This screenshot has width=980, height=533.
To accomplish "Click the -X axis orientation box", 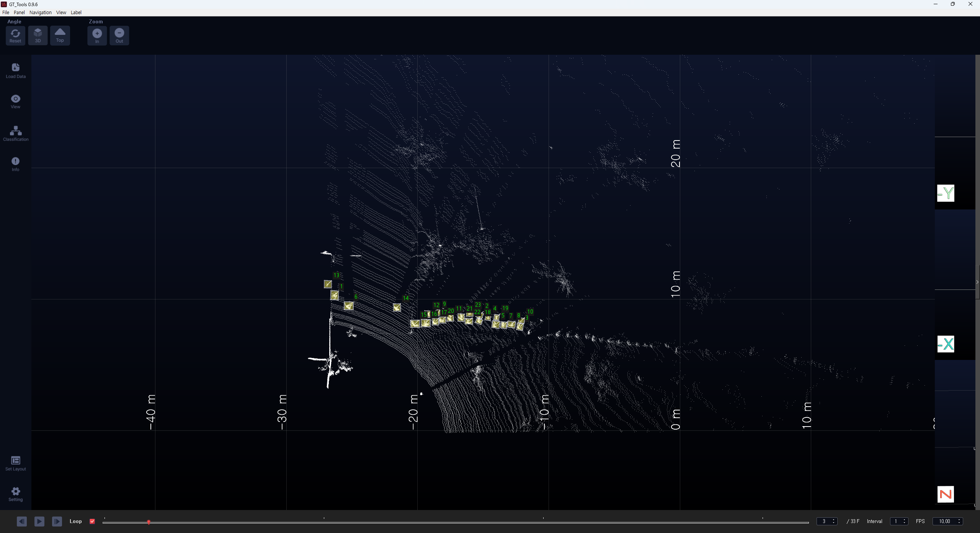I will point(946,344).
